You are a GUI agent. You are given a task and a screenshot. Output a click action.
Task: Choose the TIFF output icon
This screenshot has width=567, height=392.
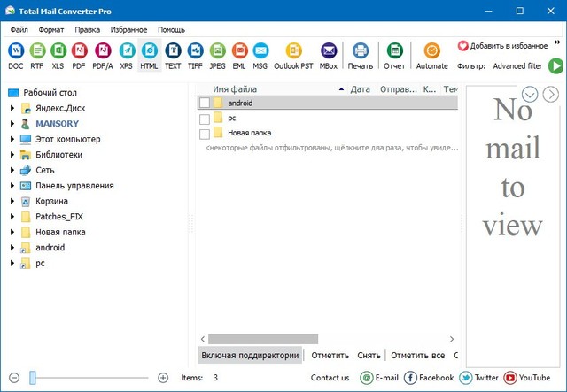[195, 51]
